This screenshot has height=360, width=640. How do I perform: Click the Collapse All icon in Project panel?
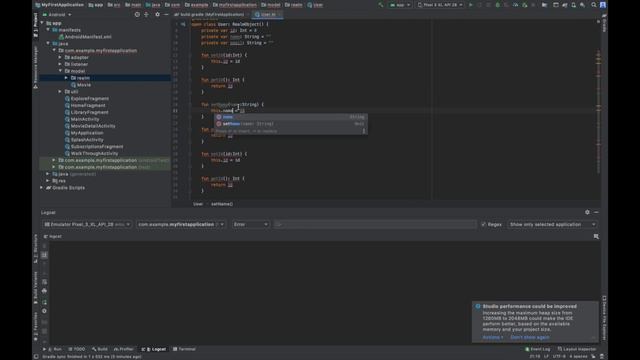point(146,14)
